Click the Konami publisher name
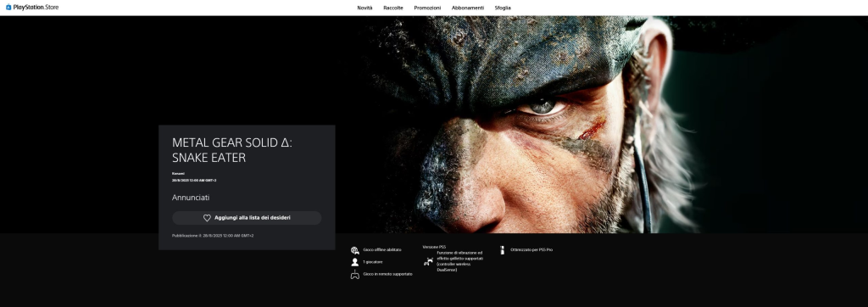 coord(178,174)
